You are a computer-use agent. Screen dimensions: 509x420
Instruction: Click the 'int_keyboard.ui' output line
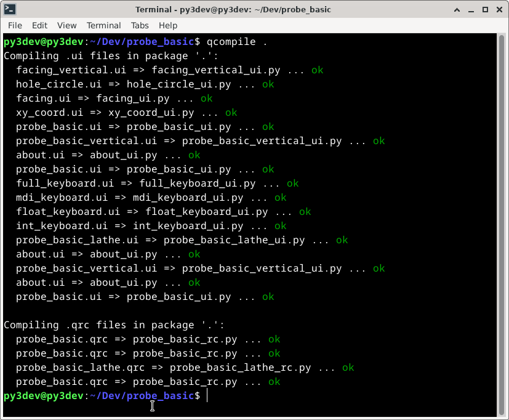151,226
